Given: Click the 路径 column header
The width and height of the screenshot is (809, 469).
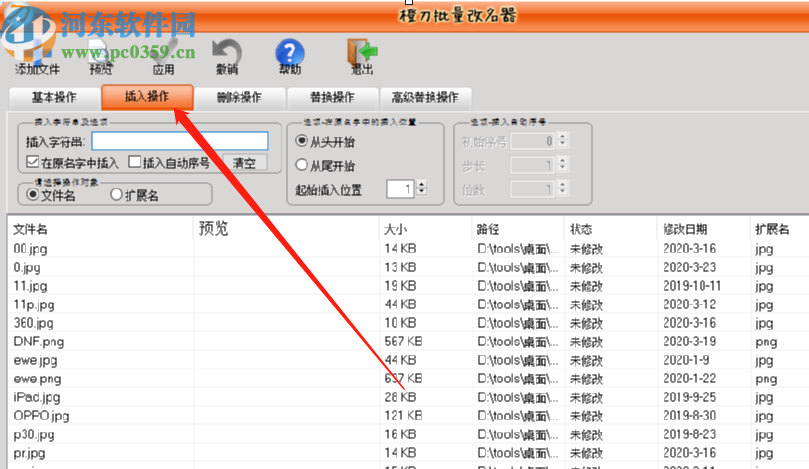Looking at the screenshot, I should [x=518, y=229].
